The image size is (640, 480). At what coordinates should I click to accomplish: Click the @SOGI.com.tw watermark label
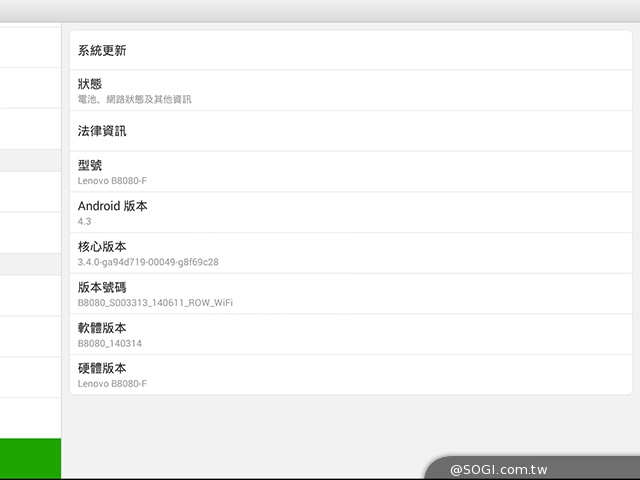point(499,469)
